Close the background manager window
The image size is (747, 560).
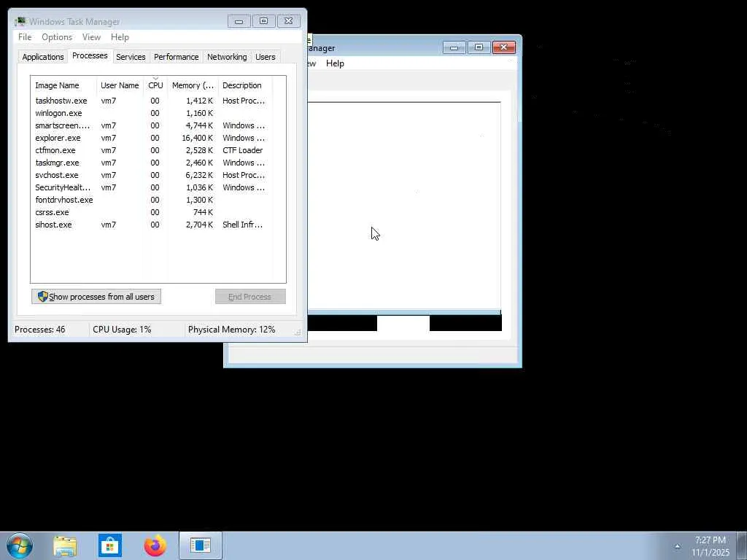503,47
